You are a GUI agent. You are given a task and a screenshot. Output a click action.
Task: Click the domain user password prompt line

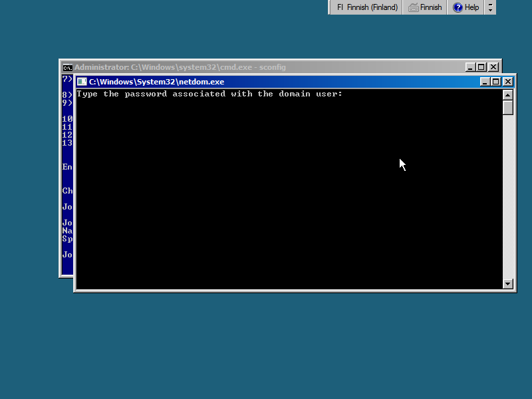pos(209,94)
